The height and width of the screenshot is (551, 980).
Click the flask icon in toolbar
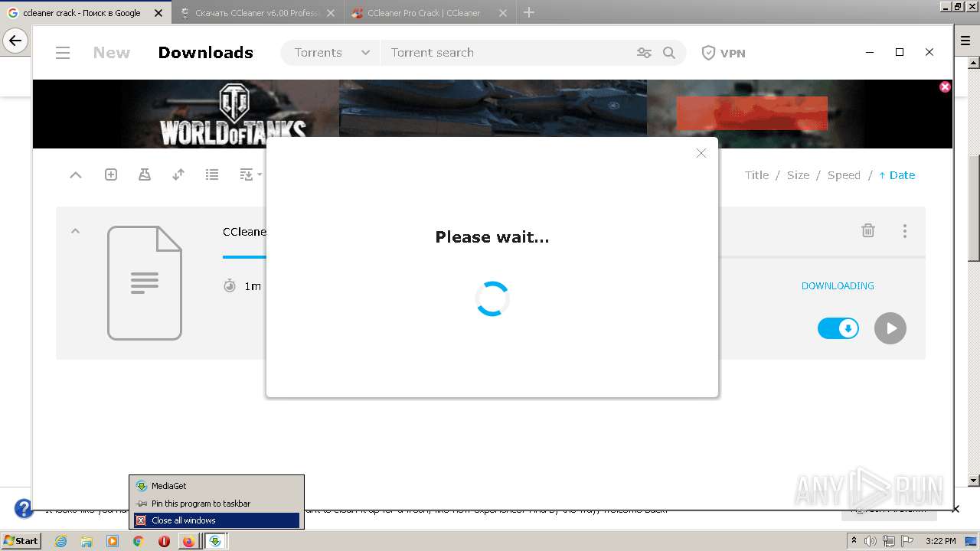pos(145,174)
